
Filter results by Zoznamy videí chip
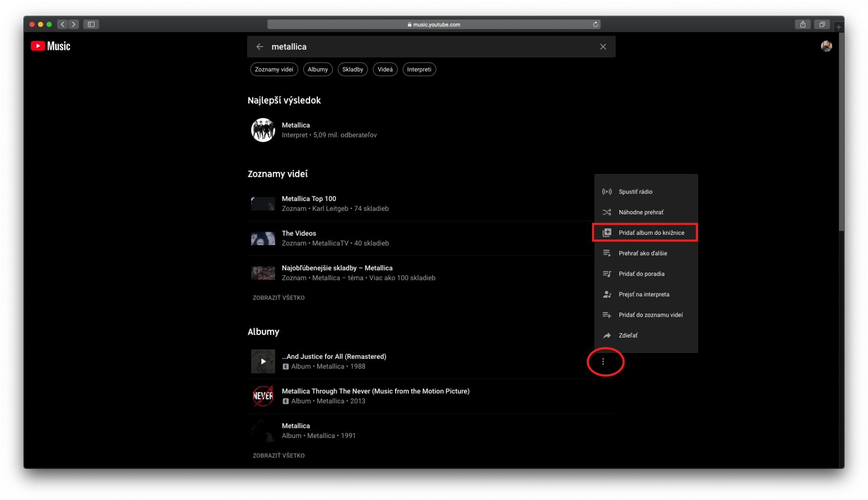(274, 69)
